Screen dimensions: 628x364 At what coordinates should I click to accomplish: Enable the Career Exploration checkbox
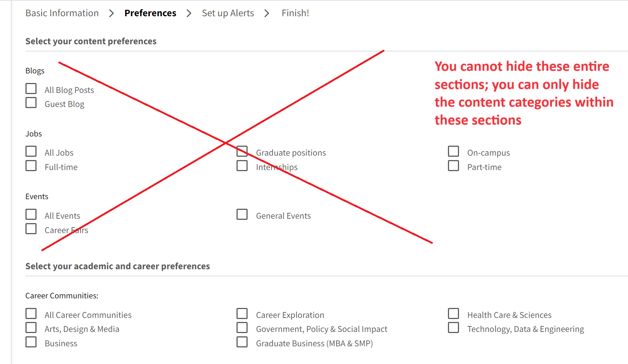click(242, 314)
